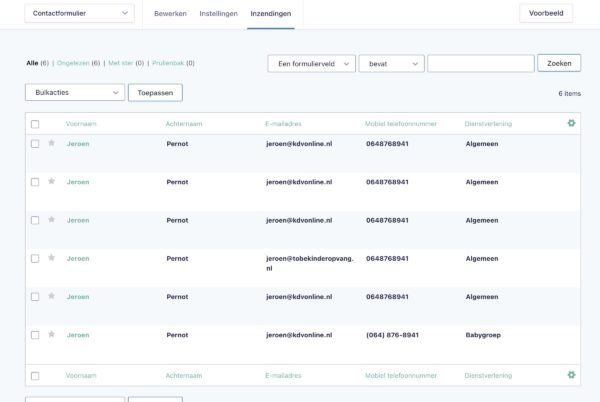Star the fifth entry row
Screen dimensions: 600x402
51,296
